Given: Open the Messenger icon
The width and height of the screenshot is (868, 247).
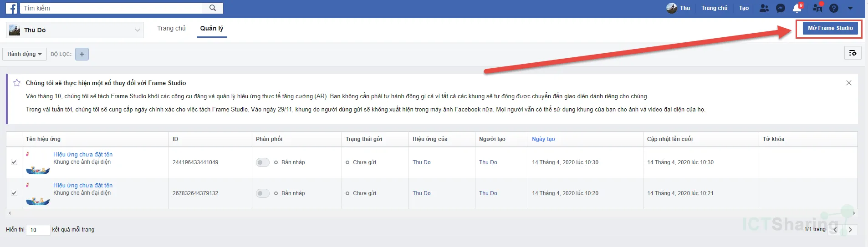Looking at the screenshot, I should [x=781, y=8].
